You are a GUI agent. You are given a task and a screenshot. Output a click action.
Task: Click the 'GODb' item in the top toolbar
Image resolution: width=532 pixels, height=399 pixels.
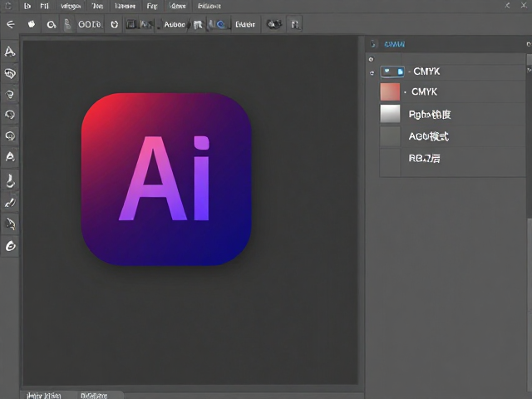point(90,24)
